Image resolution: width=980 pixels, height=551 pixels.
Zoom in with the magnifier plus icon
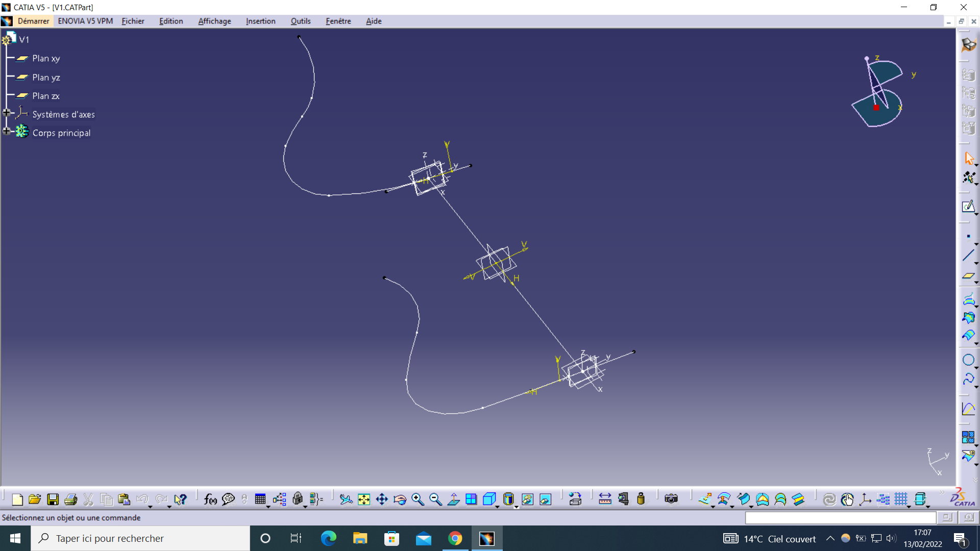pos(418,499)
